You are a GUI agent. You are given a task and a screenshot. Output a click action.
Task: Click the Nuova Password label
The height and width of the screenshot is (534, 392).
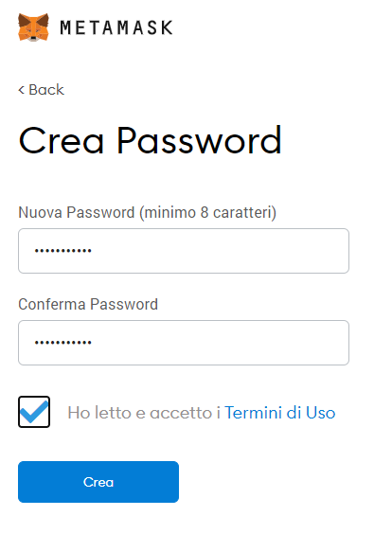(x=77, y=212)
